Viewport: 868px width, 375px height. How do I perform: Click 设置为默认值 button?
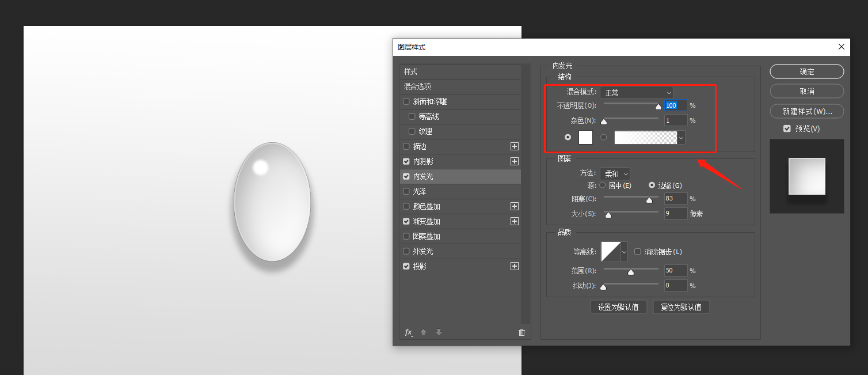(619, 307)
